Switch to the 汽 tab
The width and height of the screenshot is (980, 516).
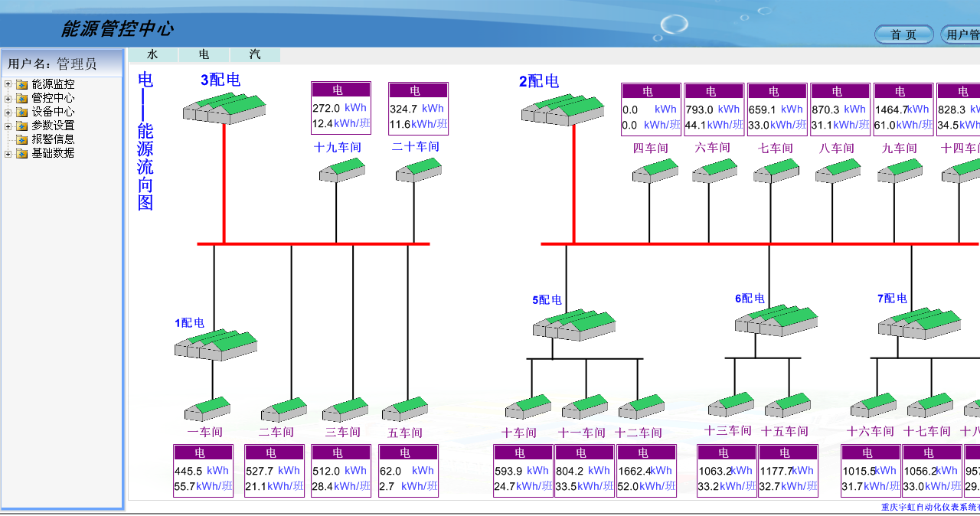(x=255, y=55)
